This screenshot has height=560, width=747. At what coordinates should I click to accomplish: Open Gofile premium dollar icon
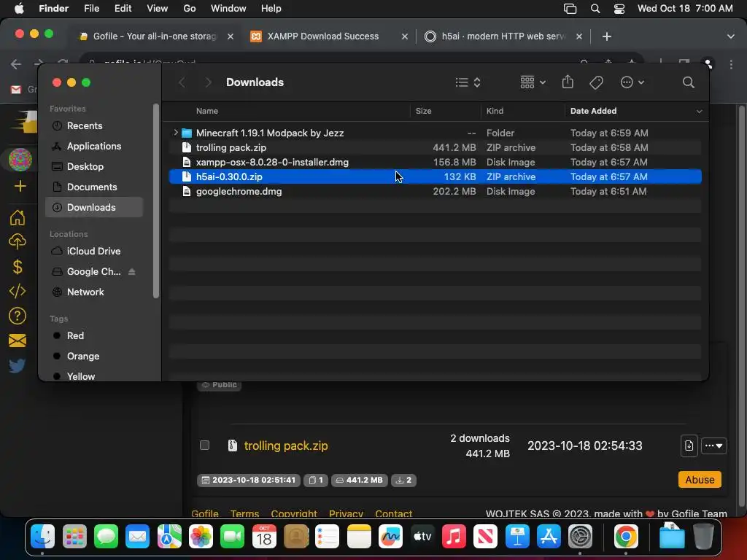coord(18,267)
